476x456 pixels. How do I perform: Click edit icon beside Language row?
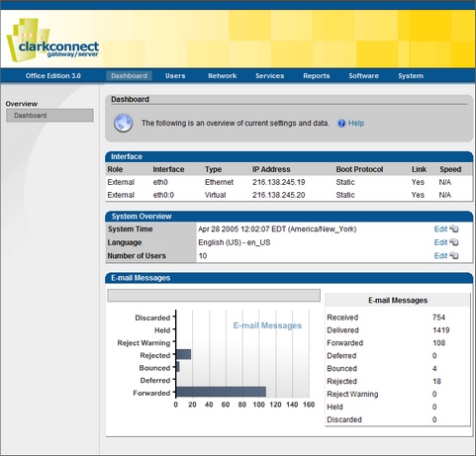point(454,242)
